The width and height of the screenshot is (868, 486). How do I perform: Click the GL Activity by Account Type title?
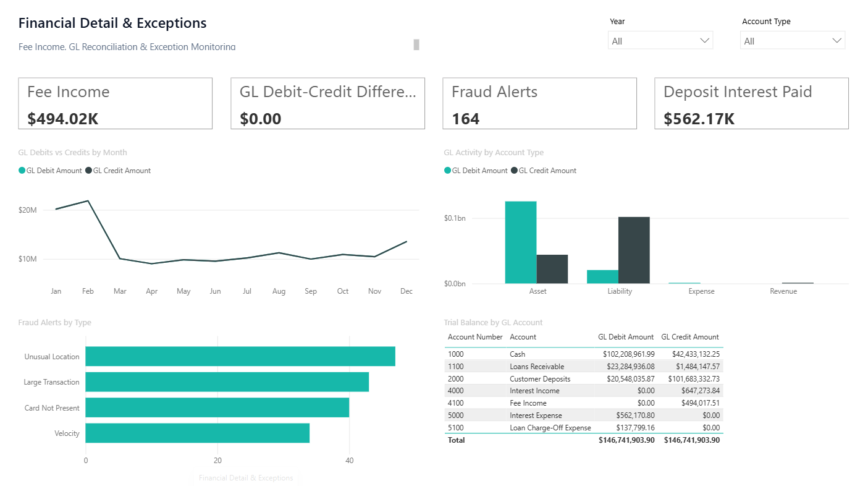coord(494,153)
